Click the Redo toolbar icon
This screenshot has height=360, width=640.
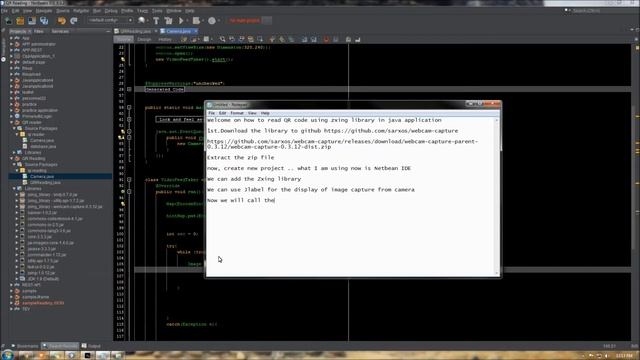74,20
